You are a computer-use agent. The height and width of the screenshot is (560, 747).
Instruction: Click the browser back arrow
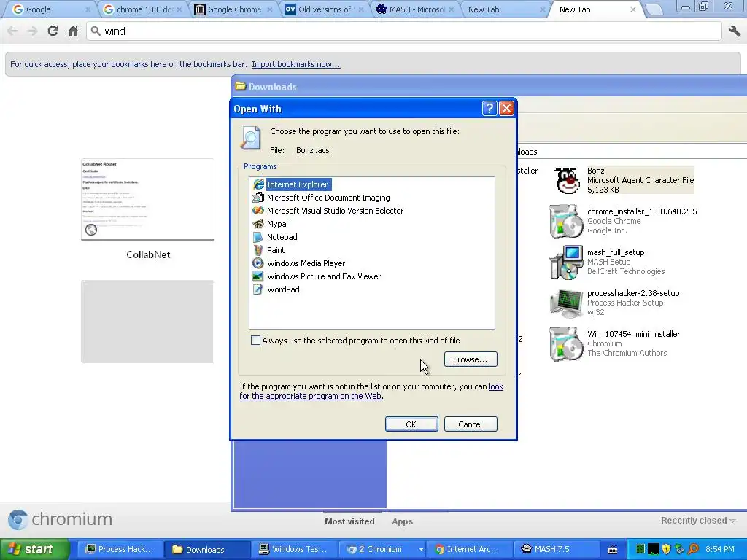click(x=12, y=31)
